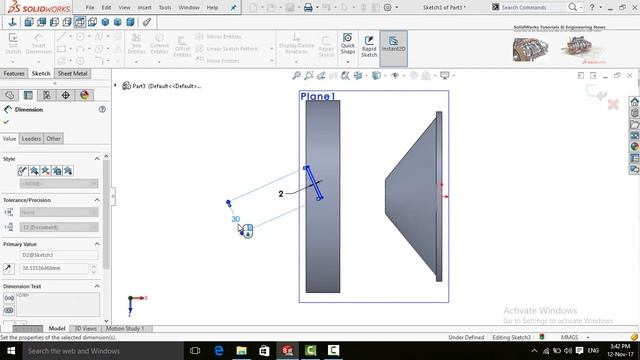Click the Save Style icon
Viewport: 640px width, 360px height.
57,171
